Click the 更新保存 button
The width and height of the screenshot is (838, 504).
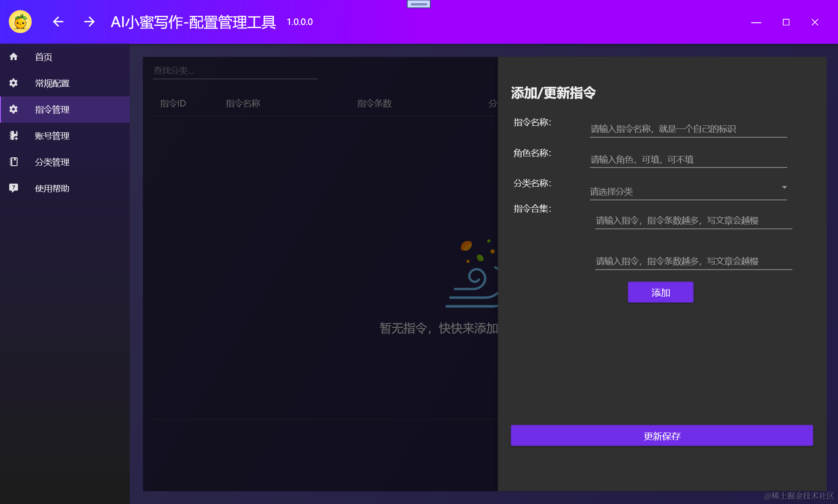click(662, 436)
